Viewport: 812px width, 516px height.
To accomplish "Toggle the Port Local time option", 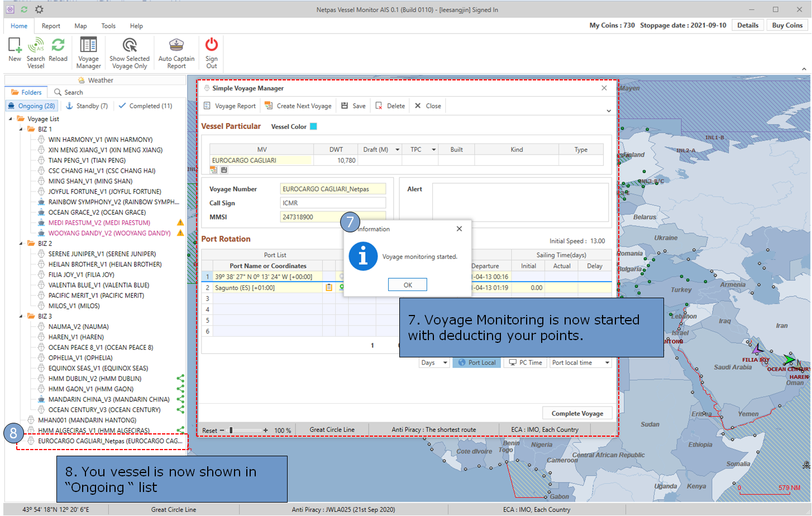I will 476,362.
